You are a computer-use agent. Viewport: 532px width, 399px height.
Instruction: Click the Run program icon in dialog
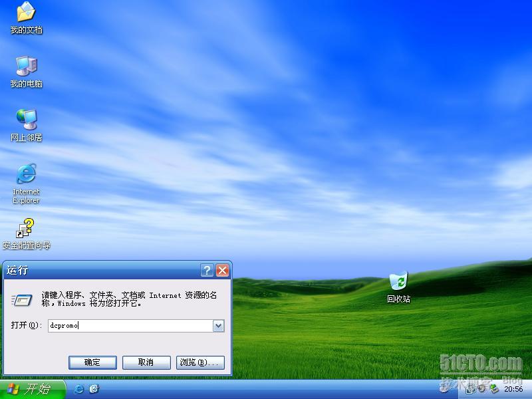pyautogui.click(x=22, y=300)
